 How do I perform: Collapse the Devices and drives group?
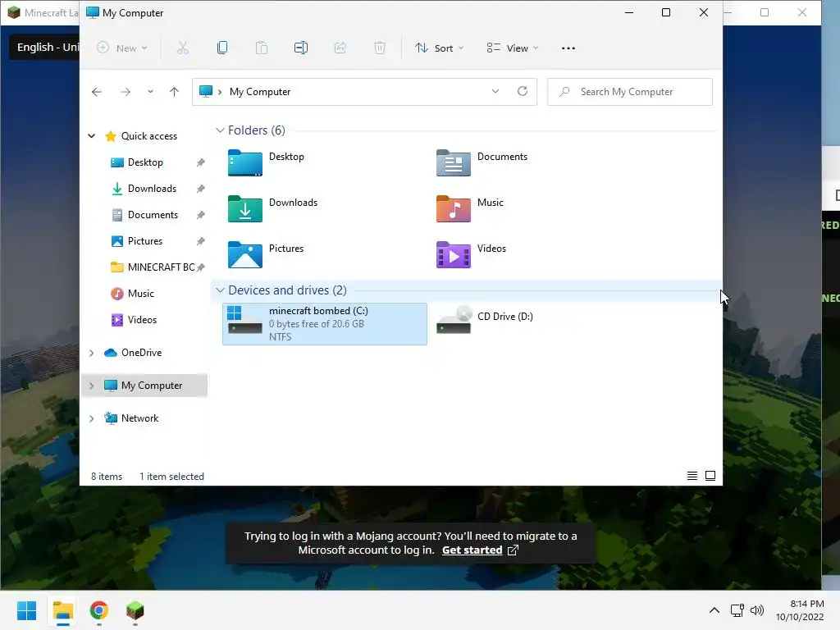[x=220, y=290]
